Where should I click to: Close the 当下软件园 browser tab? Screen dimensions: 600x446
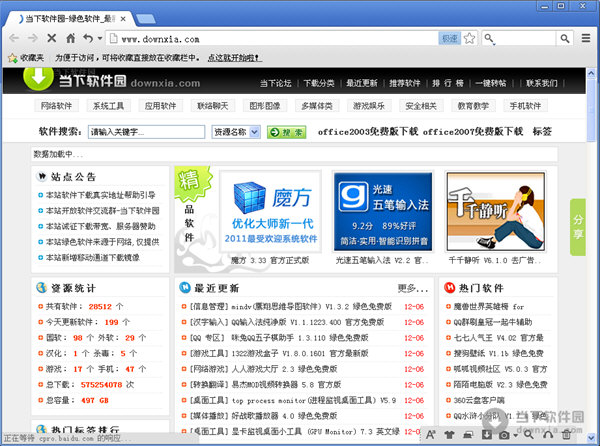click(123, 19)
